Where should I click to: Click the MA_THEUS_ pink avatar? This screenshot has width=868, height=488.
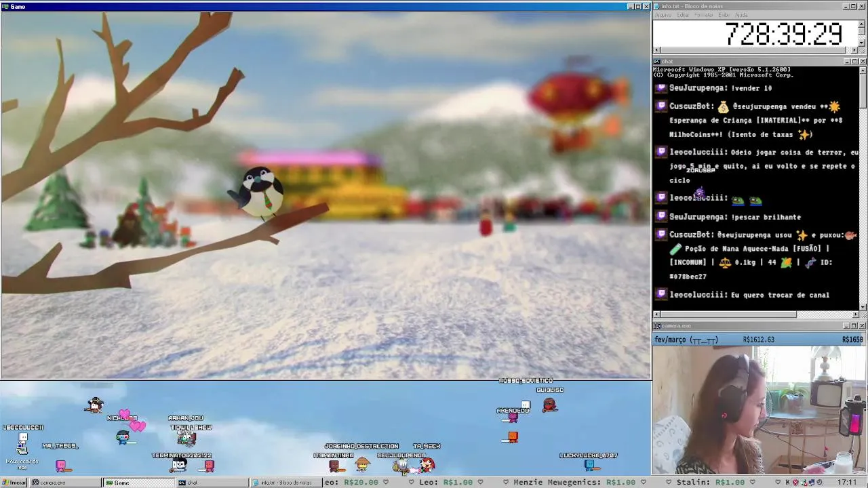60,464
